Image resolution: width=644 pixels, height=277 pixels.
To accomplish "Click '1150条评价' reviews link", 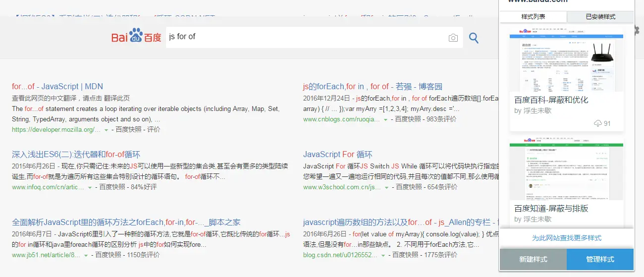I will [143, 255].
